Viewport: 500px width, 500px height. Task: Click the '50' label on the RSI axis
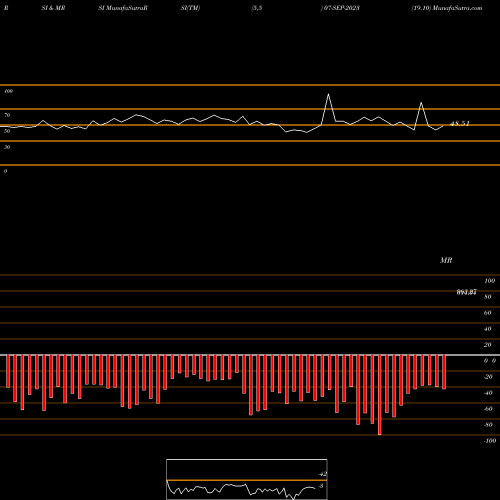[x=7, y=131]
